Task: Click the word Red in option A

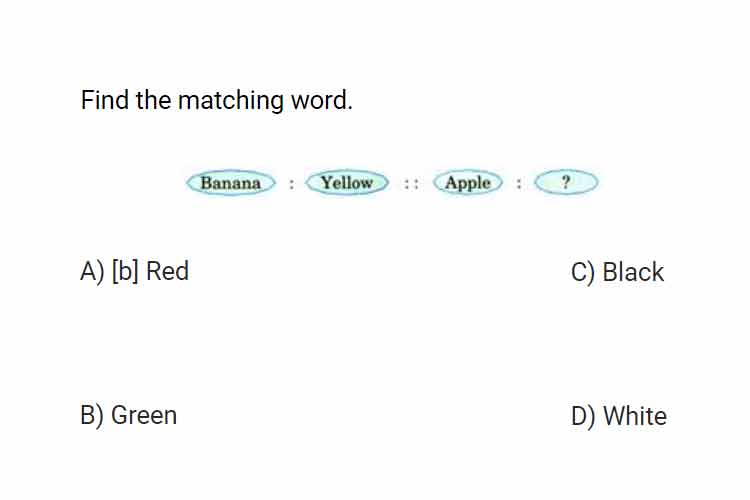Action: click(167, 271)
